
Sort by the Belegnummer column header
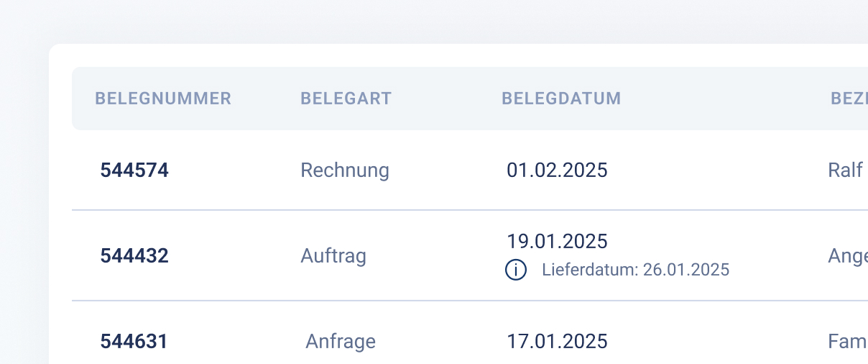point(163,99)
